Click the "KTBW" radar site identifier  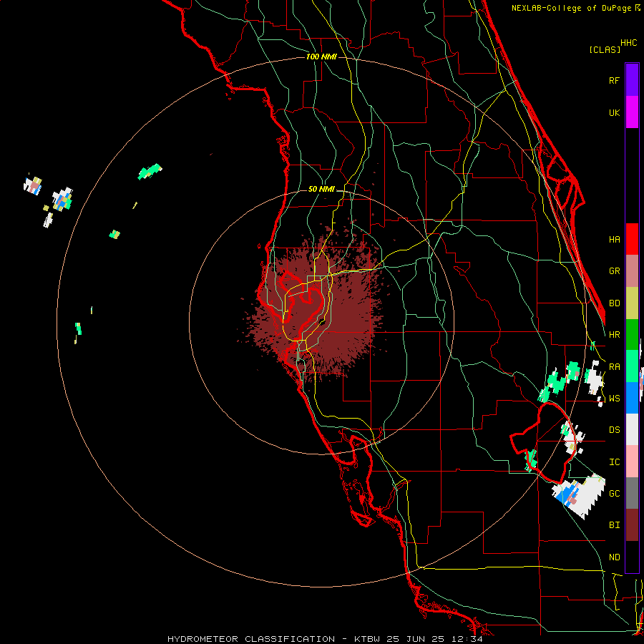point(367,639)
